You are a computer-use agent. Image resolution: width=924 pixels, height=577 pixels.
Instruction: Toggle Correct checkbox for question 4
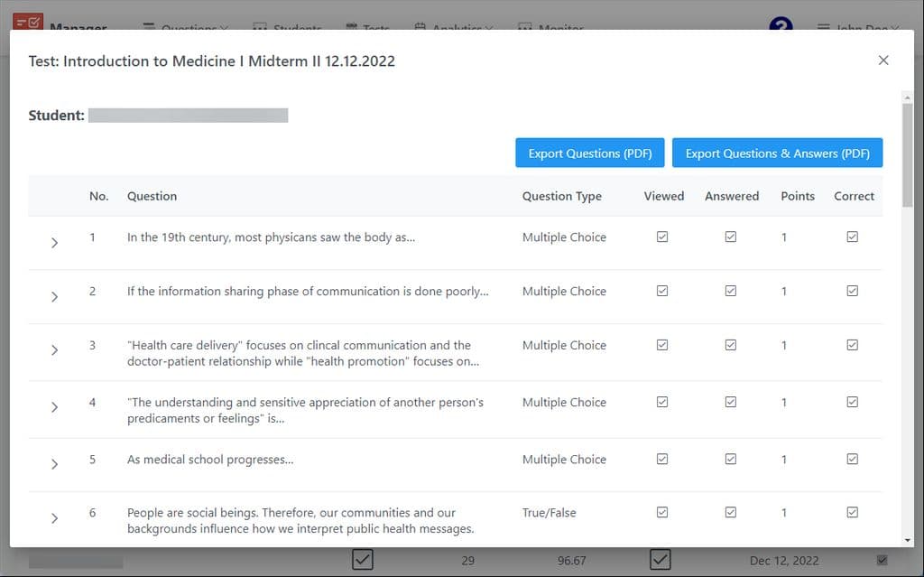[852, 402]
